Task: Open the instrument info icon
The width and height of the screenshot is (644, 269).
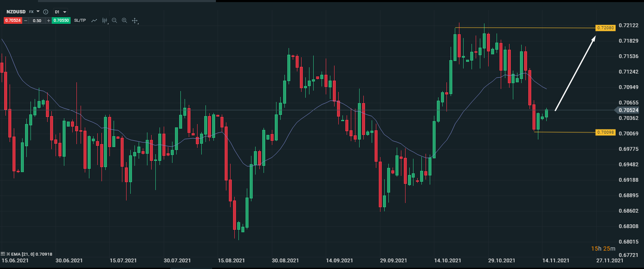Action: point(46,12)
